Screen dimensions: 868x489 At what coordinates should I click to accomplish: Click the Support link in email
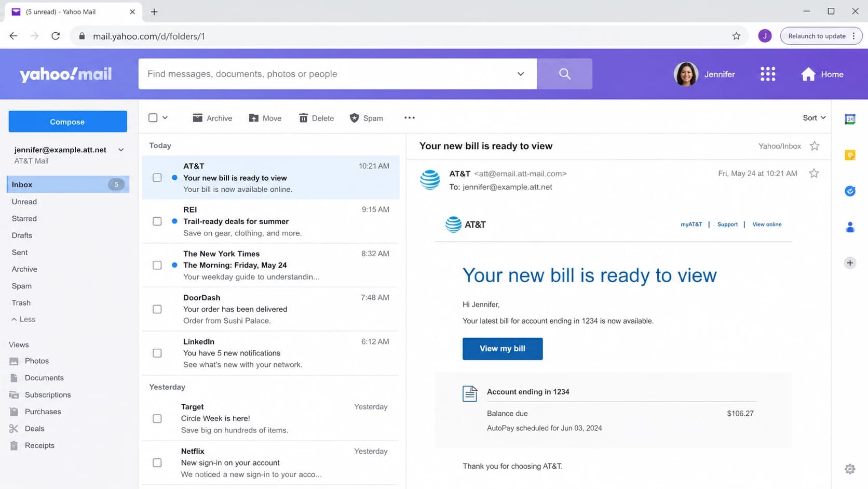[x=727, y=224]
